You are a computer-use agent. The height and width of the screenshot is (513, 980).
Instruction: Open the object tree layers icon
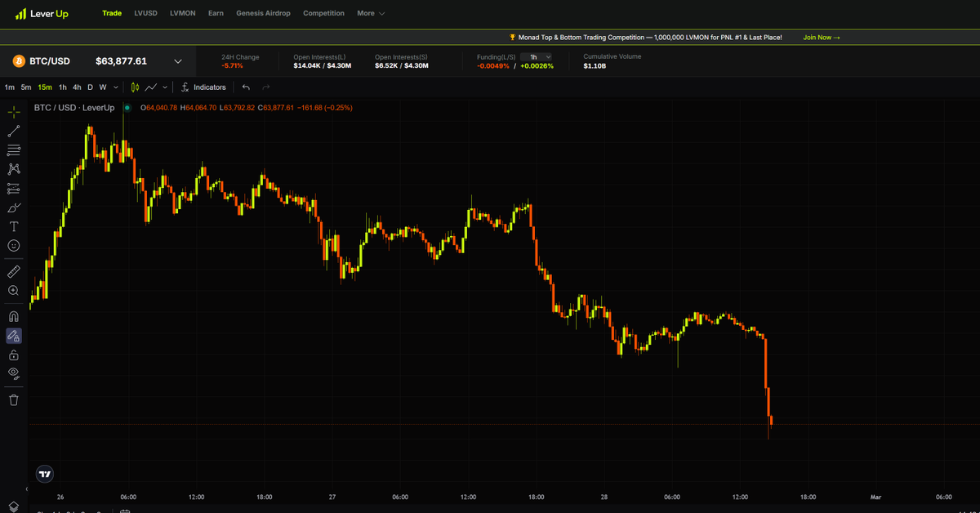coord(14,506)
